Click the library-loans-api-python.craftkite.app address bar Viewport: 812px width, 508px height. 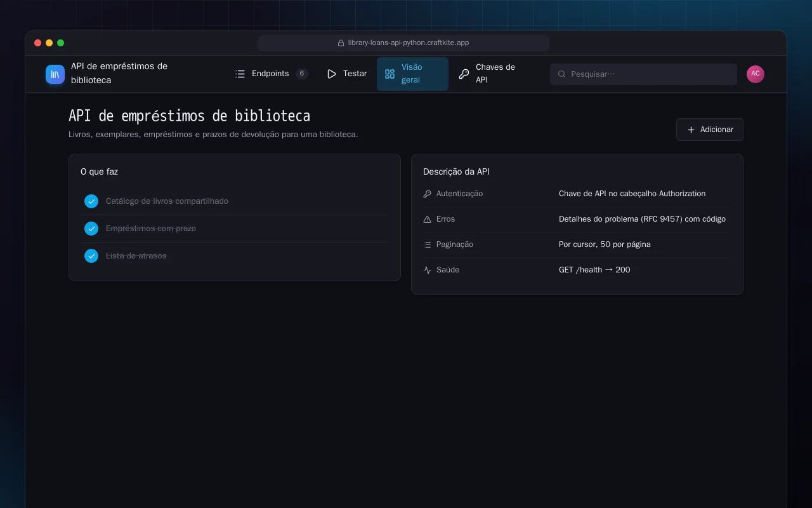(x=403, y=43)
